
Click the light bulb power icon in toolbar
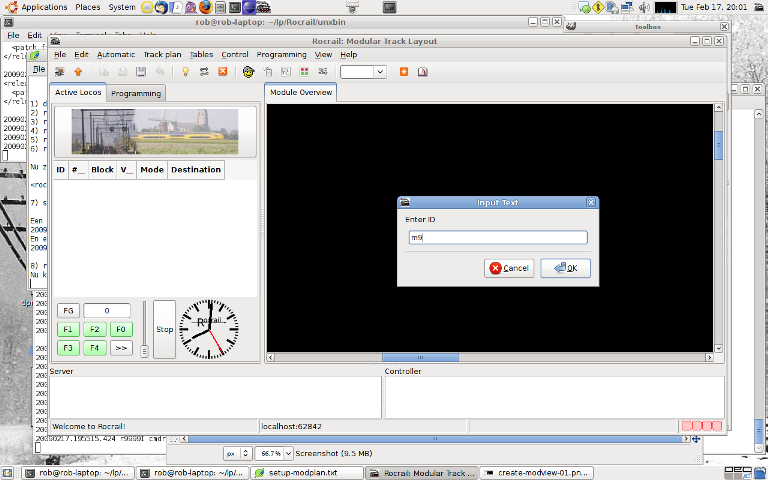(x=185, y=72)
